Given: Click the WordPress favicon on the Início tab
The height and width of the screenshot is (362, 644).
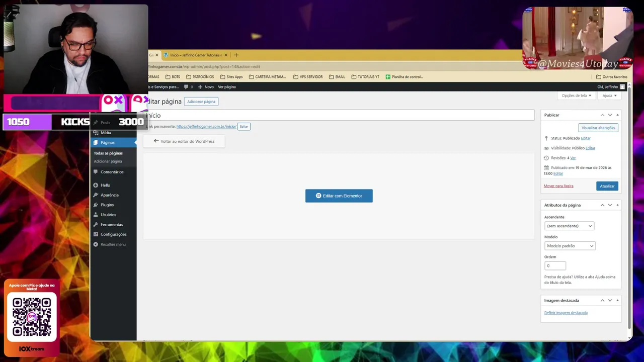Looking at the screenshot, I should (166, 55).
